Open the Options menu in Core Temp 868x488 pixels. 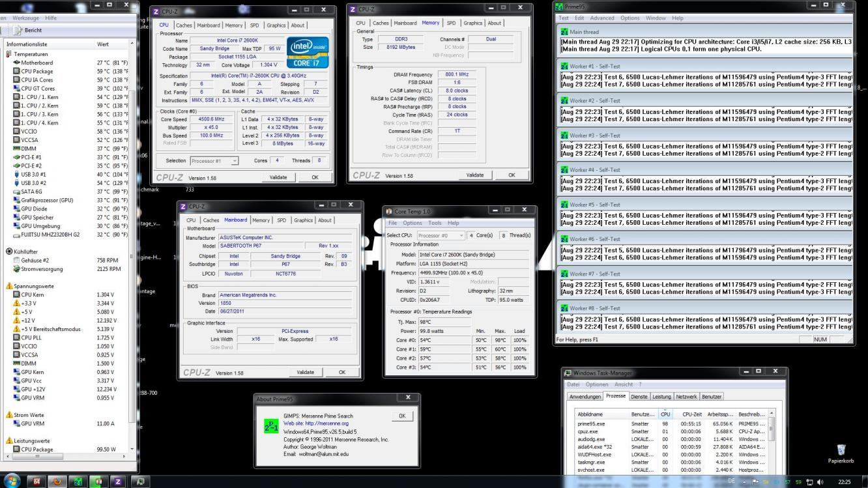tap(412, 223)
